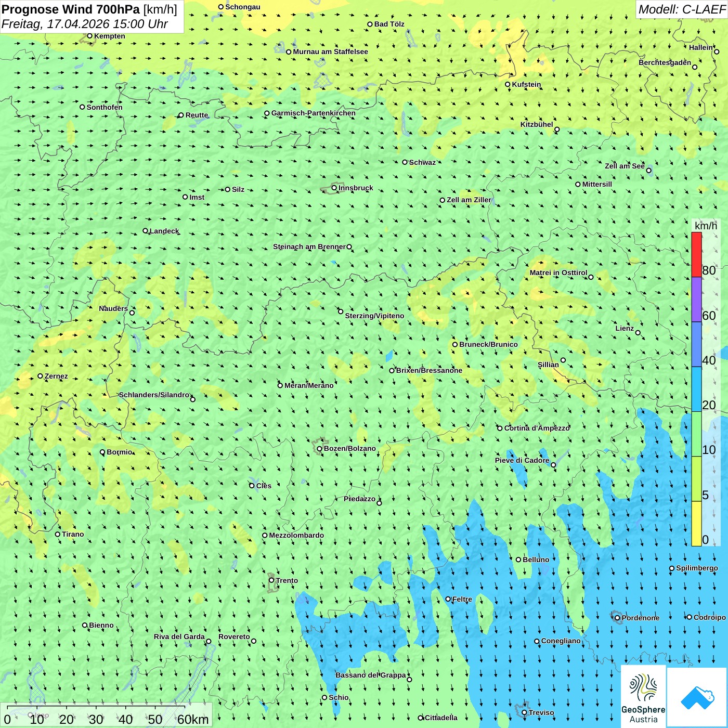Click the red 80 km/h legend color
728x728 pixels.
click(x=696, y=254)
